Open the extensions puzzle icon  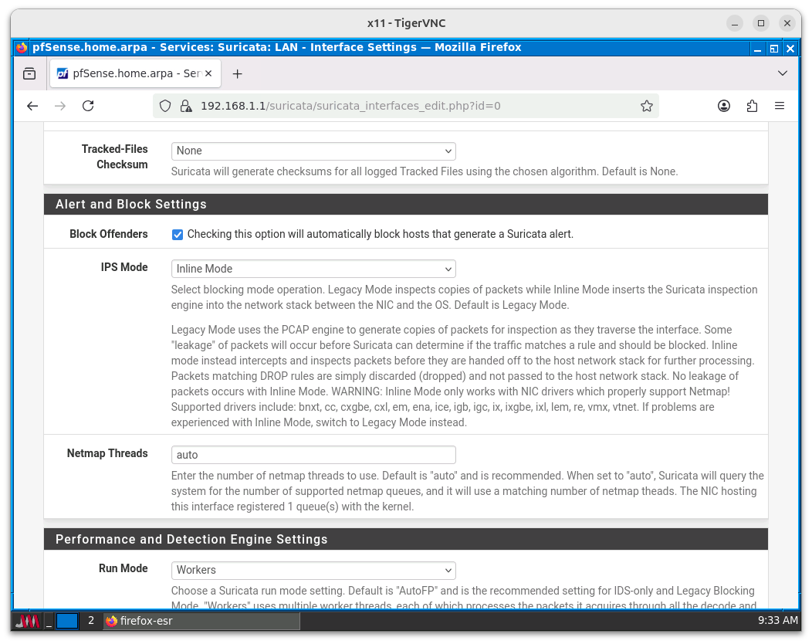tap(752, 107)
